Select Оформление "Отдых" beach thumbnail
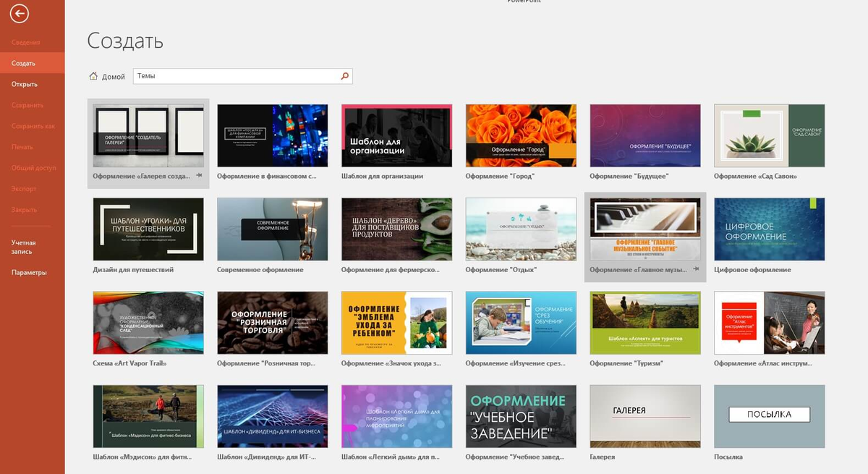Viewport: 868px width, 474px height. pyautogui.click(x=521, y=229)
